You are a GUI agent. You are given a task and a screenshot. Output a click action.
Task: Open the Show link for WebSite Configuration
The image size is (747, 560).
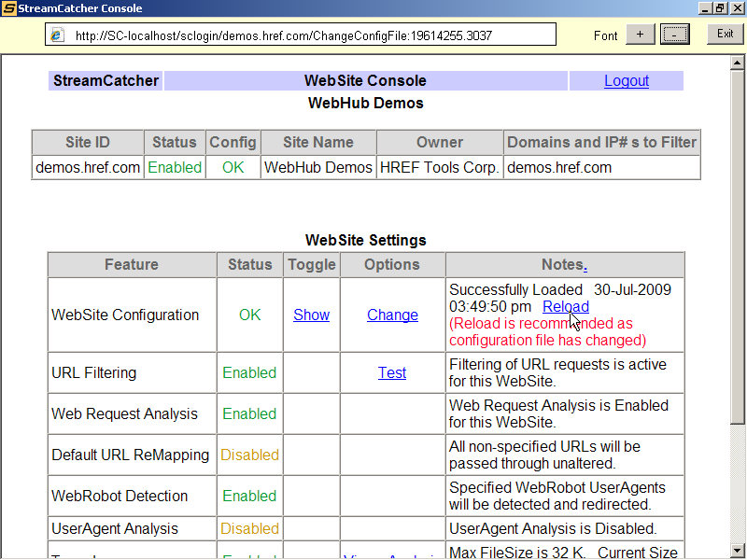pos(311,315)
